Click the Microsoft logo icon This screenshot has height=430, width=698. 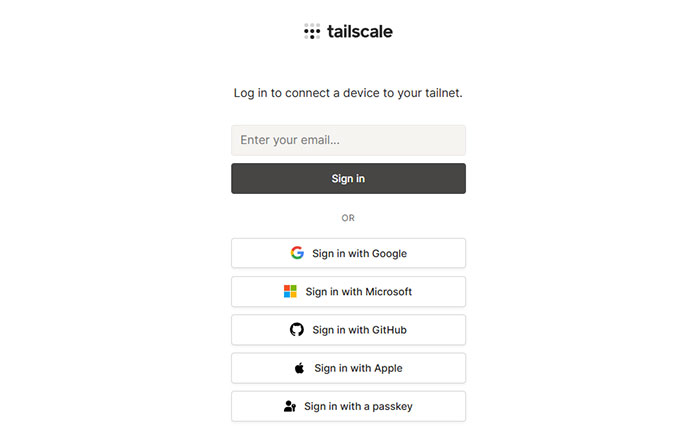point(290,292)
